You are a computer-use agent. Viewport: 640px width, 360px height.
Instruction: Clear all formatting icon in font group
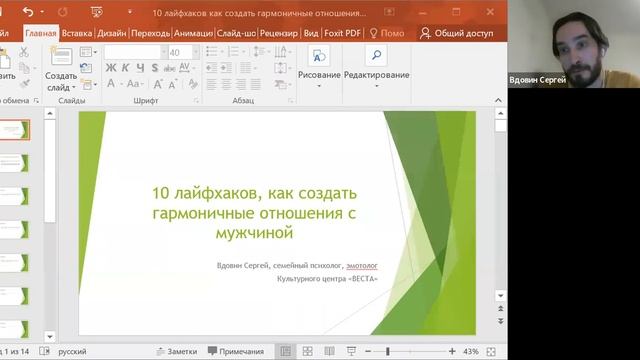tap(193, 84)
